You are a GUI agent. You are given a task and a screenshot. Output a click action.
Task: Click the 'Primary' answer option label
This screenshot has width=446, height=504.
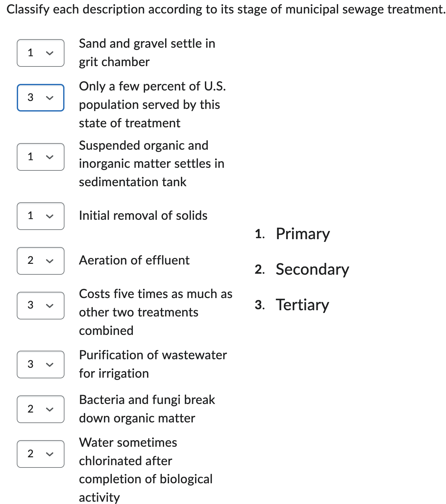point(303,234)
